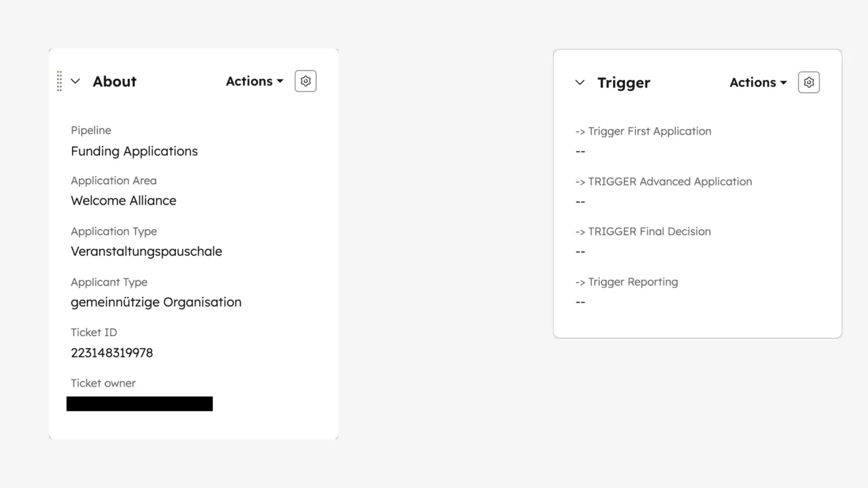The image size is (868, 488).
Task: Click the Funding Applications pipeline value
Action: (134, 151)
